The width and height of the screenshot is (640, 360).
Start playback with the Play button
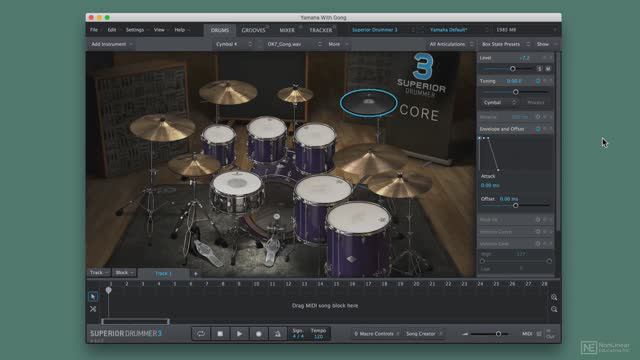pos(240,333)
